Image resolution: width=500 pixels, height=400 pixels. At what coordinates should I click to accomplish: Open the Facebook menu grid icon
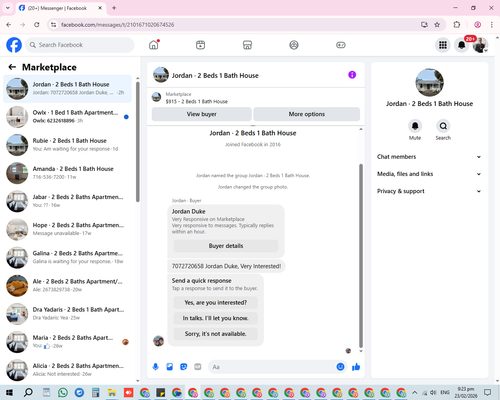[x=443, y=45]
